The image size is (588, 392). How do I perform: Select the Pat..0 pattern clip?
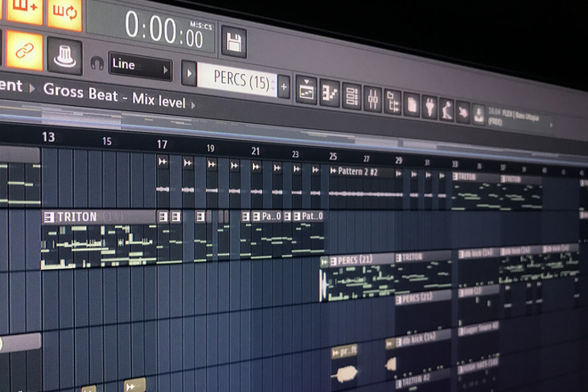[x=308, y=233]
